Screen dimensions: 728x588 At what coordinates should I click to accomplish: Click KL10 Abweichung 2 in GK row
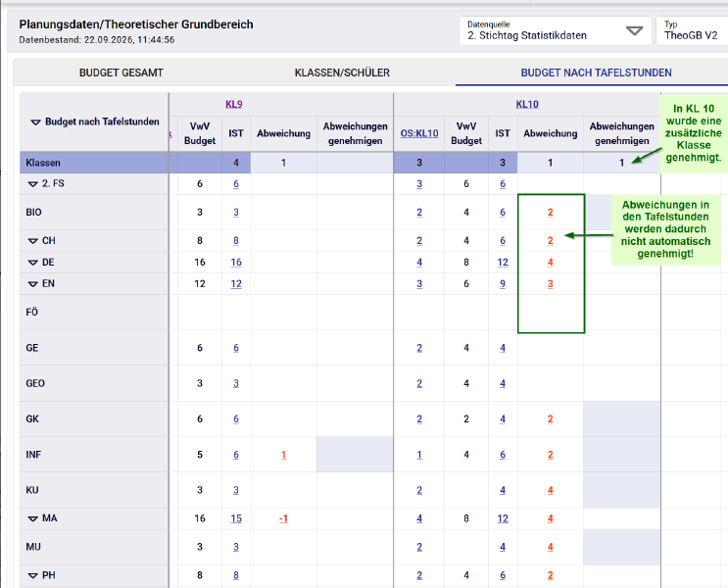click(x=551, y=418)
